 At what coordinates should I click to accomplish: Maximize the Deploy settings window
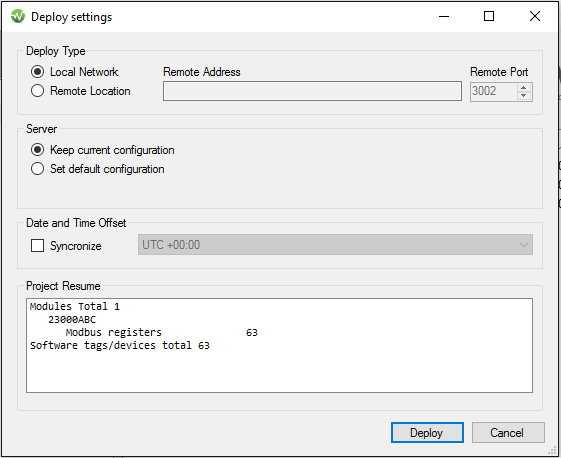coord(489,16)
